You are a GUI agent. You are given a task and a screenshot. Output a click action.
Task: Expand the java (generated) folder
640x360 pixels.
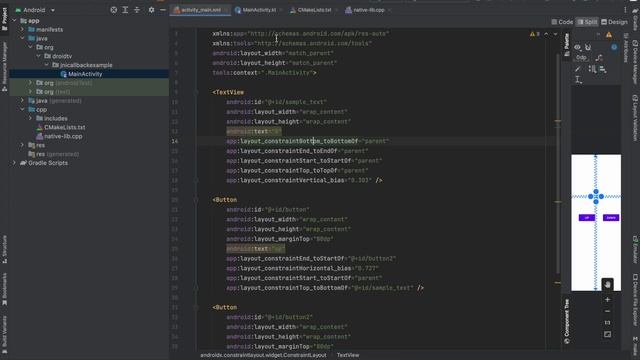tap(22, 101)
